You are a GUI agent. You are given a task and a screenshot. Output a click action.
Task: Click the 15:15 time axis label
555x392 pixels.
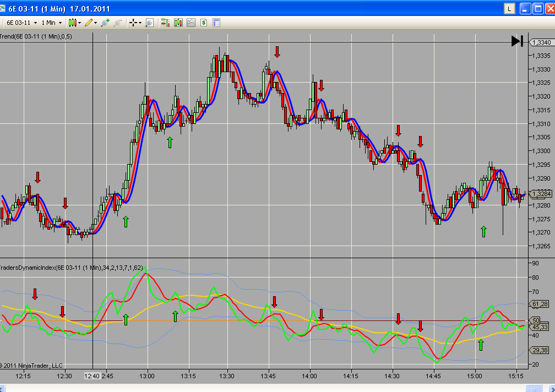pos(516,376)
